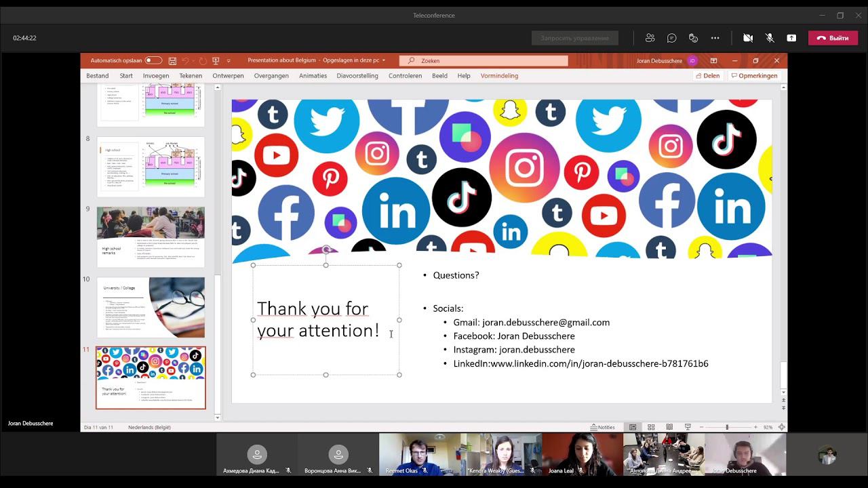Screen dimensions: 868x488
Task: Click the zoom in plus button
Action: pyautogui.click(x=754, y=427)
